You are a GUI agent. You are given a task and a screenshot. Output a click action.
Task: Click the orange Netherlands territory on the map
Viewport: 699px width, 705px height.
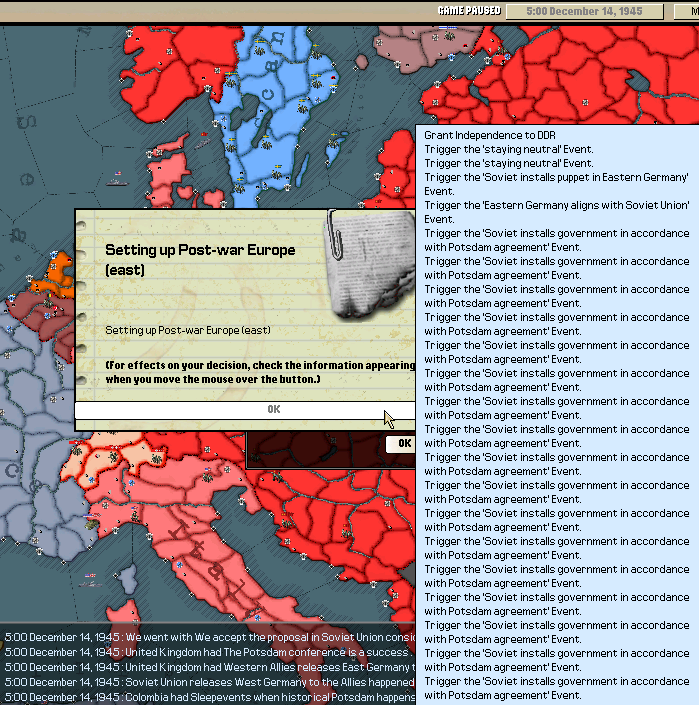(56, 277)
